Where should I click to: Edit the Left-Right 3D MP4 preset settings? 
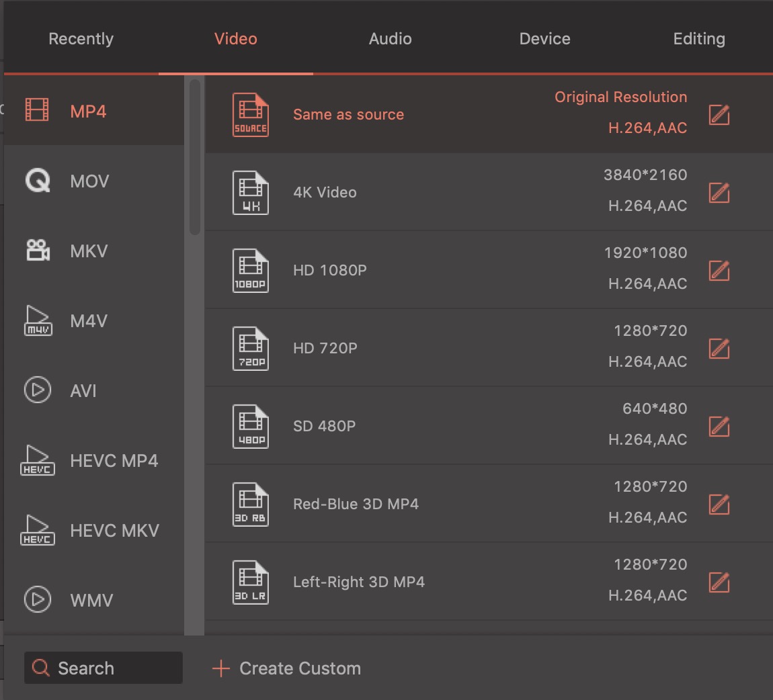coord(719,582)
